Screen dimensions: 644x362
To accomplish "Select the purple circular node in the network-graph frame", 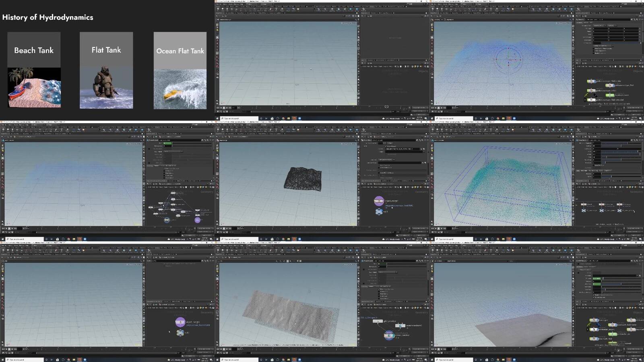I will [x=197, y=220].
